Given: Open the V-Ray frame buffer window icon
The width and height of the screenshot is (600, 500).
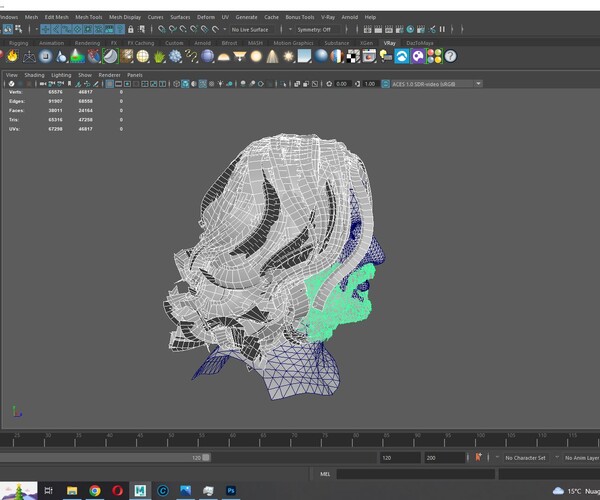Looking at the screenshot, I should click(x=369, y=56).
